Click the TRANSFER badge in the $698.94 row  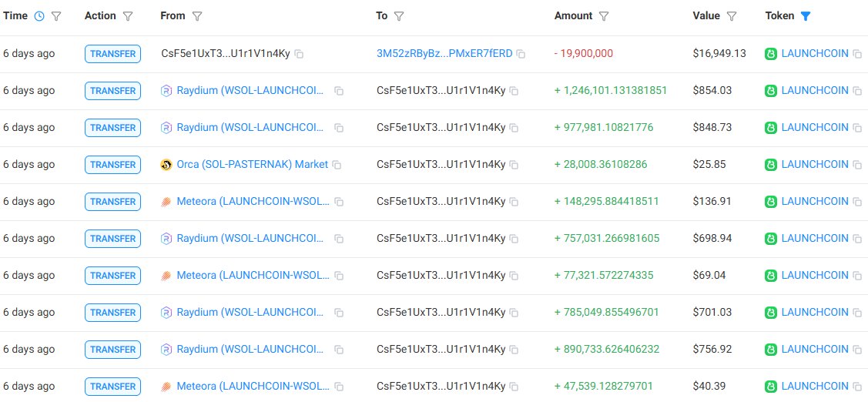[x=113, y=239]
